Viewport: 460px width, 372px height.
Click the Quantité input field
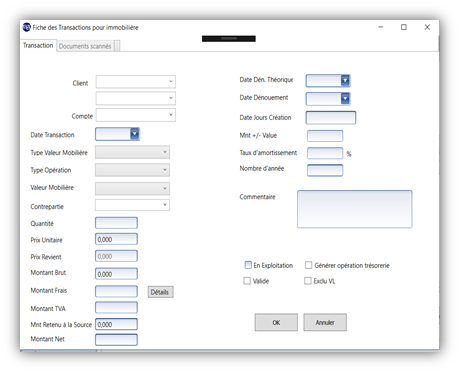coord(116,223)
